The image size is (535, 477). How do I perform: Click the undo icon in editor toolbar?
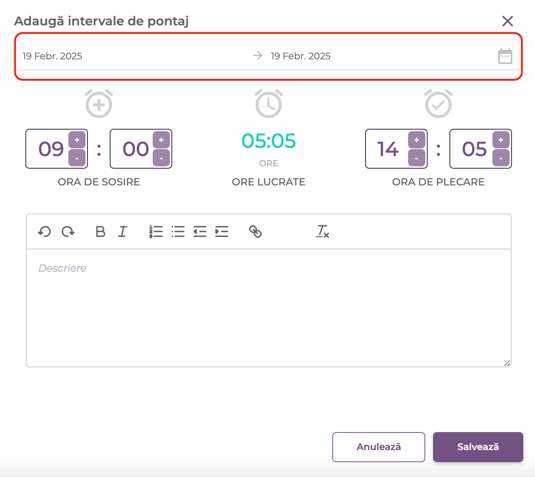coord(44,232)
